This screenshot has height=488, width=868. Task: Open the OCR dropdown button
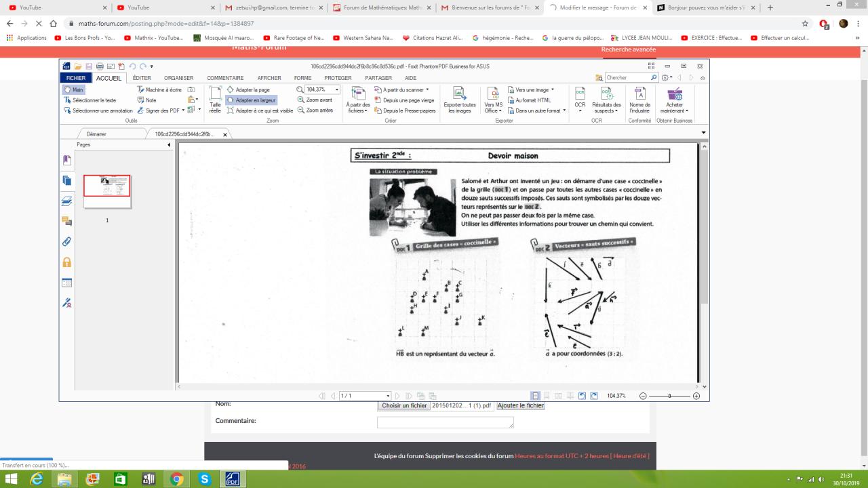pyautogui.click(x=580, y=100)
